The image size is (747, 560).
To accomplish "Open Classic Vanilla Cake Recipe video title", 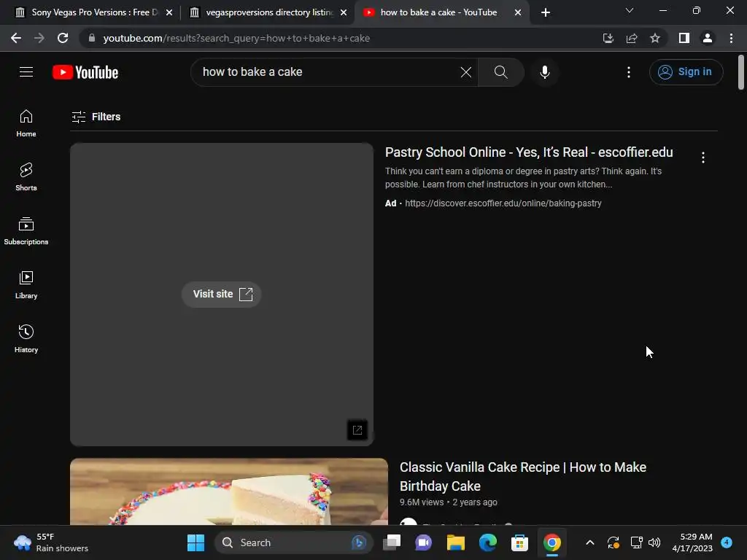I will [x=522, y=476].
